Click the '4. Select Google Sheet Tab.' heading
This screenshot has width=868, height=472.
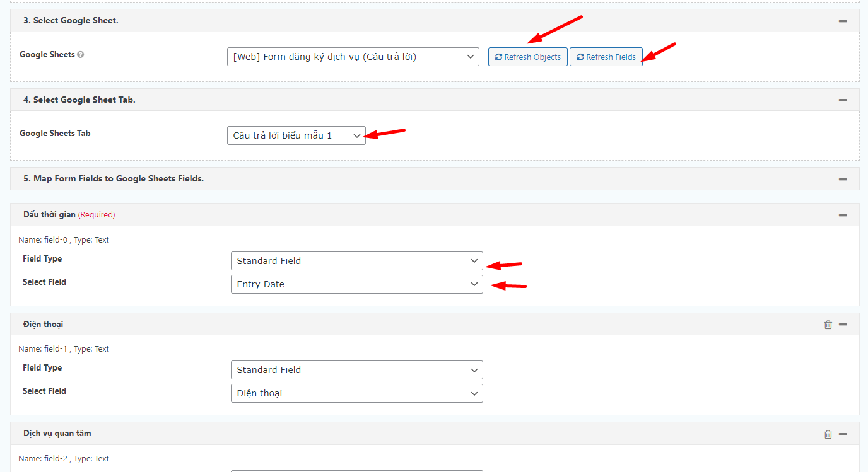pos(79,100)
